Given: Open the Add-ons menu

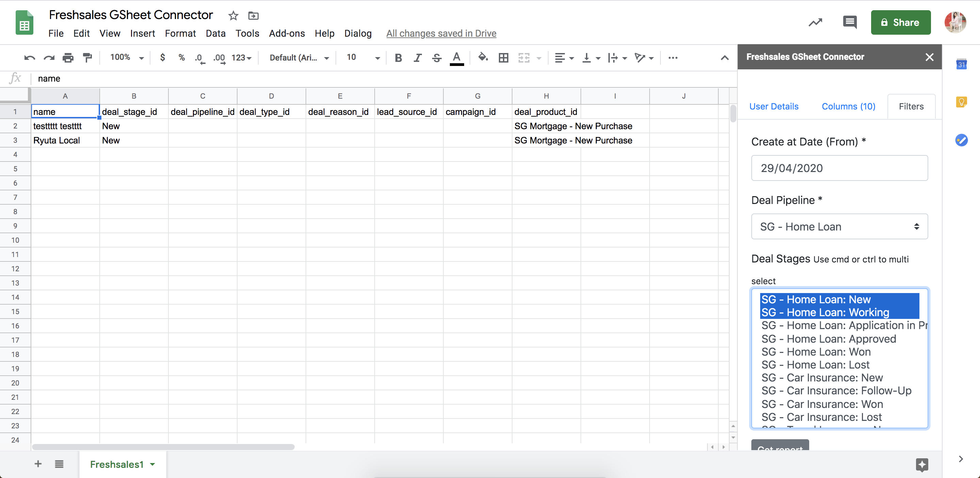Looking at the screenshot, I should (x=287, y=33).
